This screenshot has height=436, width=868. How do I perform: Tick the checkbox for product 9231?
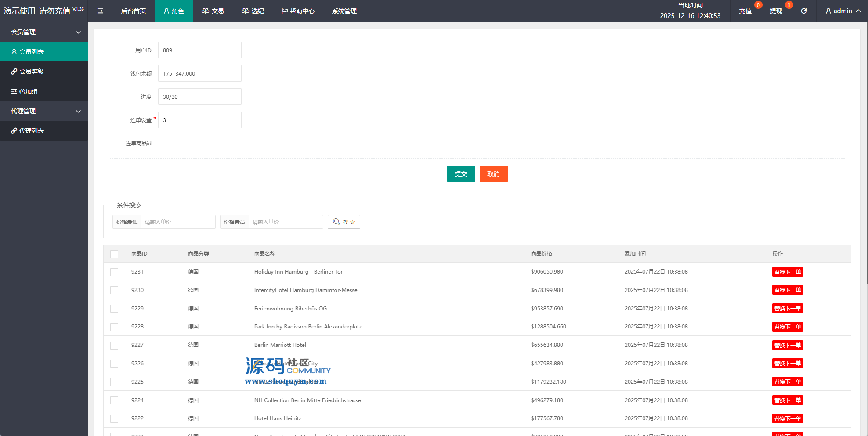[114, 272]
